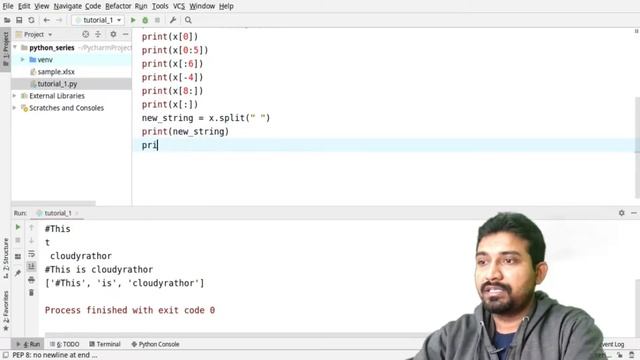The image size is (640, 360).
Task: Open the View menu
Action: coord(42,6)
